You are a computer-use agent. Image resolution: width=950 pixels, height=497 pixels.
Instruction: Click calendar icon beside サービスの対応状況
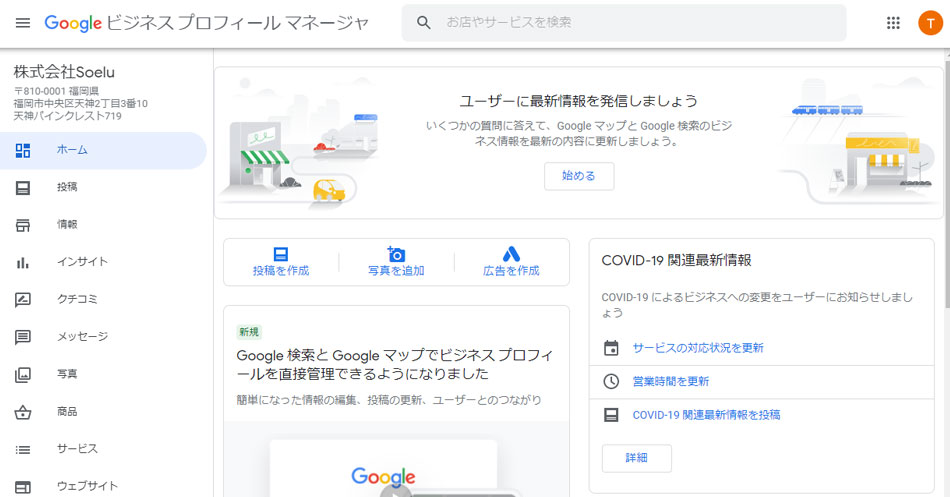[611, 348]
